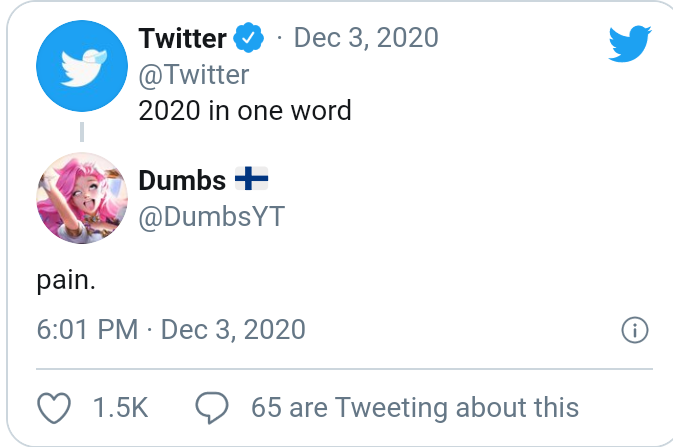Go to the @DumbsYT handle
Viewport: 673px width, 447px height.
point(211,216)
